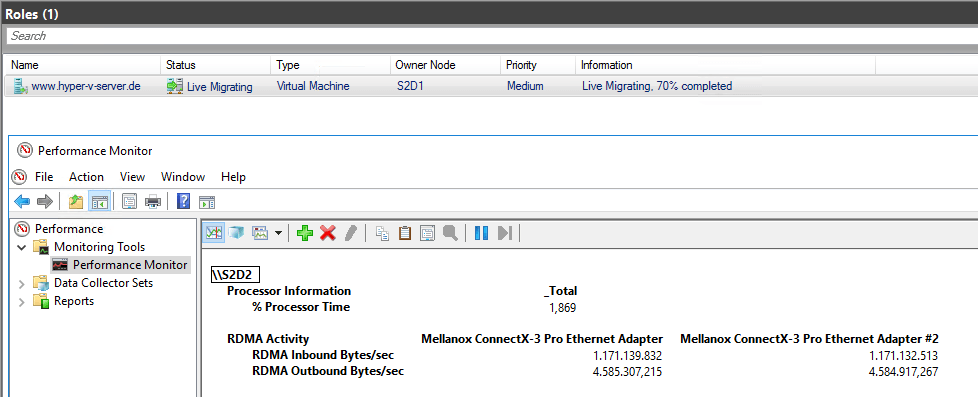Sort roles by Type column header
This screenshot has width=978, height=397.
[330, 65]
